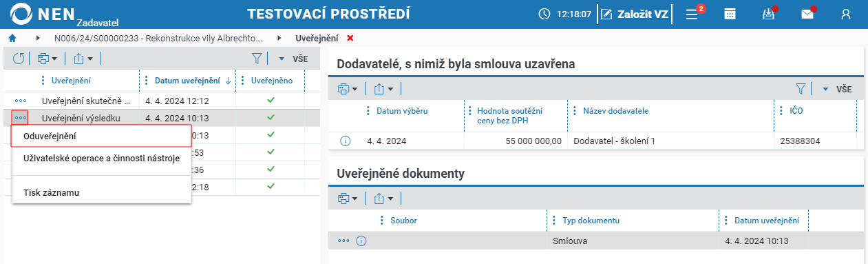Click the Datum uveřejnění header in the documents table
This screenshot has height=264, width=868.
(766, 221)
